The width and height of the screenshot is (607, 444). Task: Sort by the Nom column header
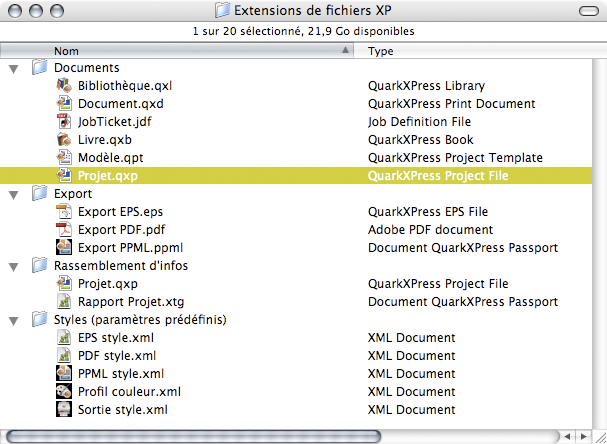[177, 51]
